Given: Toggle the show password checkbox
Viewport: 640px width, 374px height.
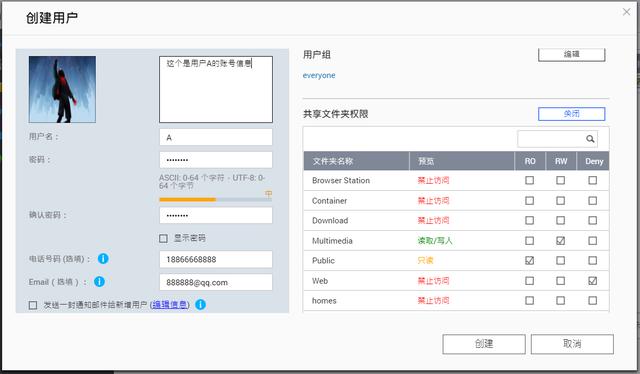Looking at the screenshot, I should (163, 238).
